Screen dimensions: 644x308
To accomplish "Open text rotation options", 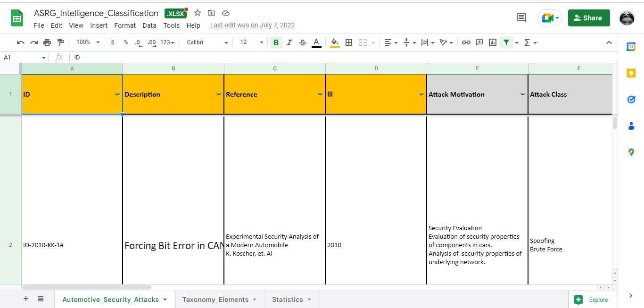I will [x=446, y=42].
